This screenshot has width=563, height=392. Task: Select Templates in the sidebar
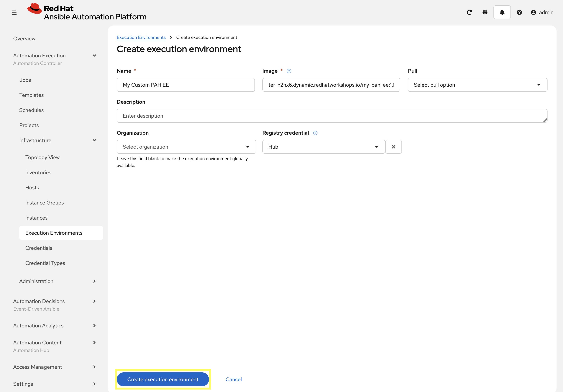click(31, 95)
